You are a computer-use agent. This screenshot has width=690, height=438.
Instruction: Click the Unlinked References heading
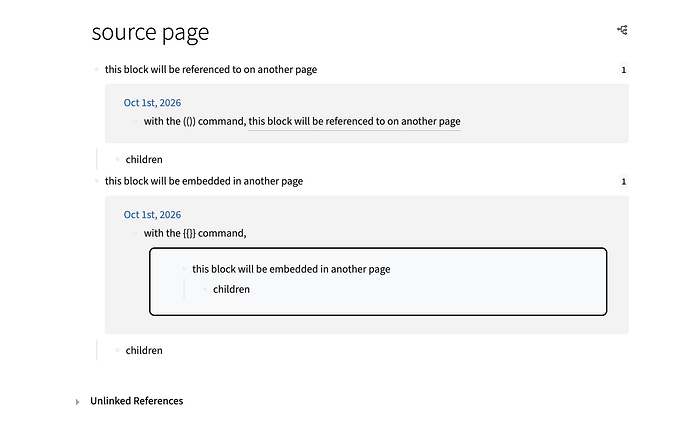coord(136,401)
